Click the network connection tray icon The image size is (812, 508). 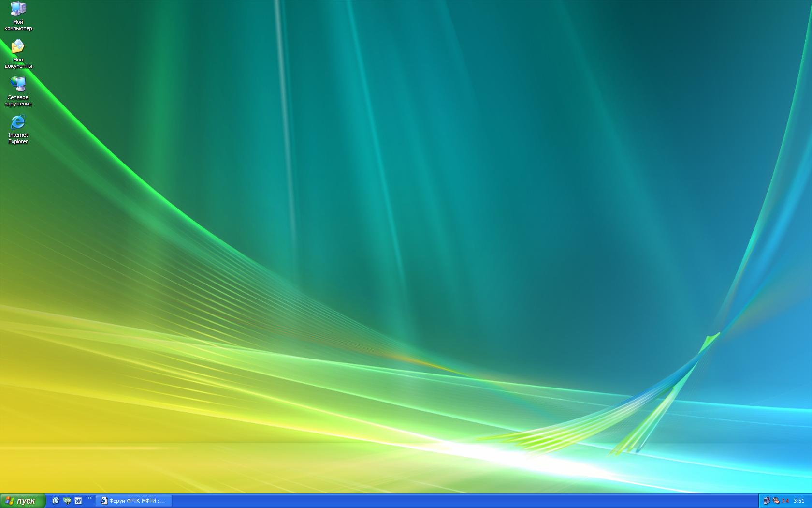(x=767, y=501)
